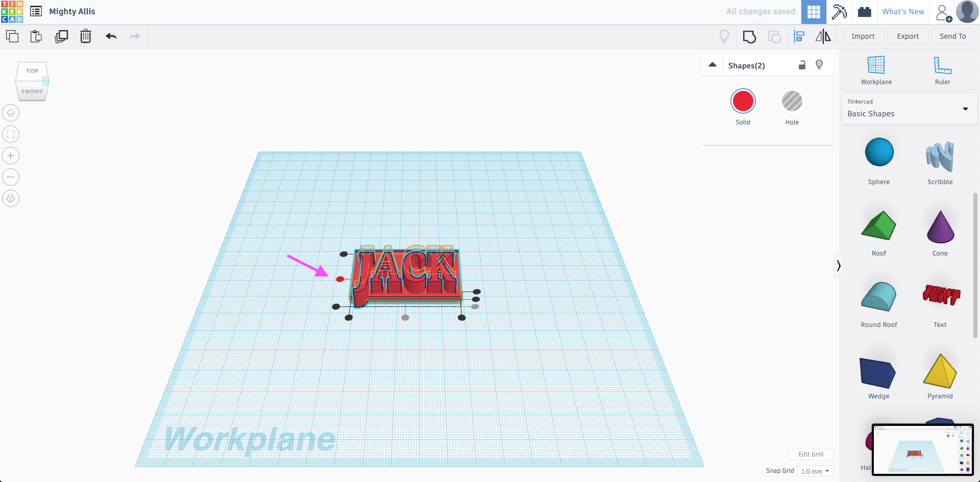This screenshot has height=482, width=980.
Task: Open the user profile avatar
Action: click(x=967, y=12)
